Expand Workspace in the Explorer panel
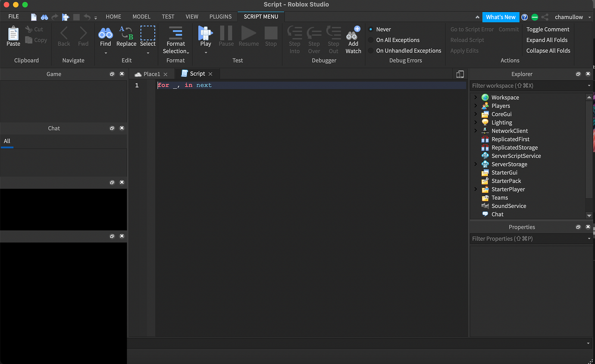The width and height of the screenshot is (595, 364). (476, 97)
